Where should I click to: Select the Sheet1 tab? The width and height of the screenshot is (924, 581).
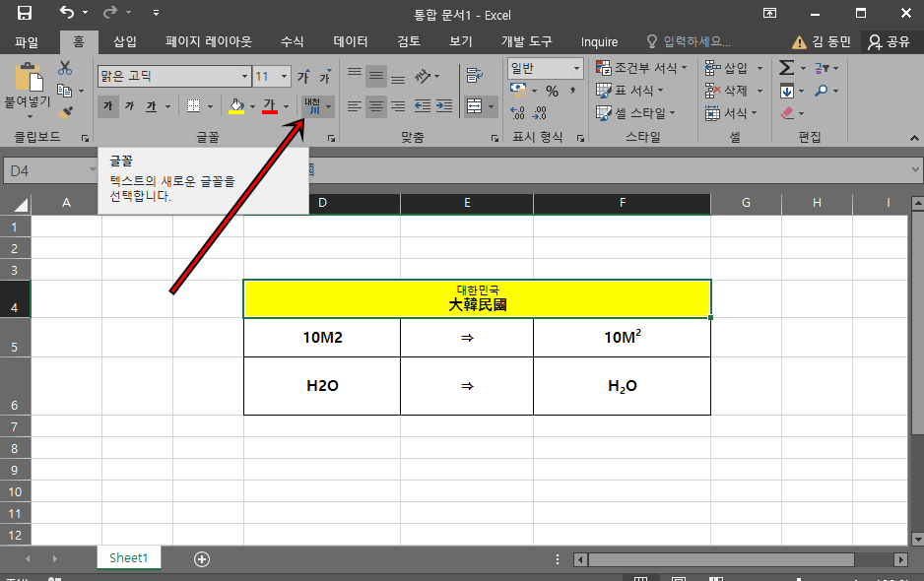pos(129,558)
